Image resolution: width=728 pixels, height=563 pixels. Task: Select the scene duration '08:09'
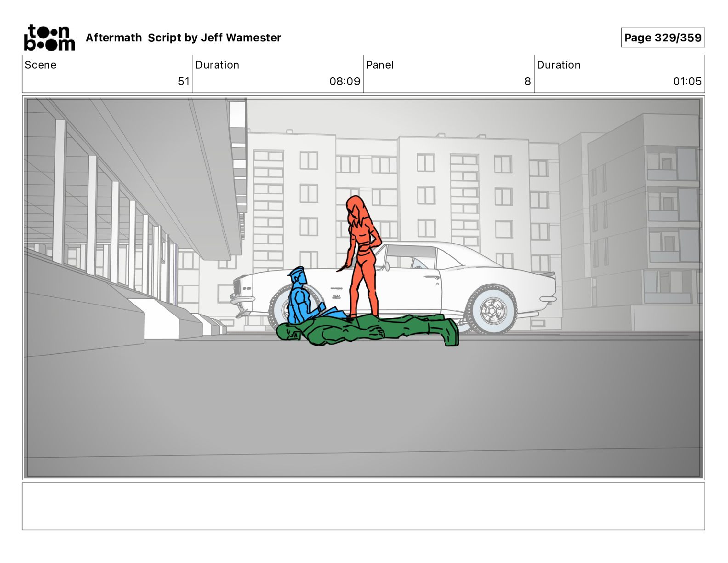click(x=345, y=81)
